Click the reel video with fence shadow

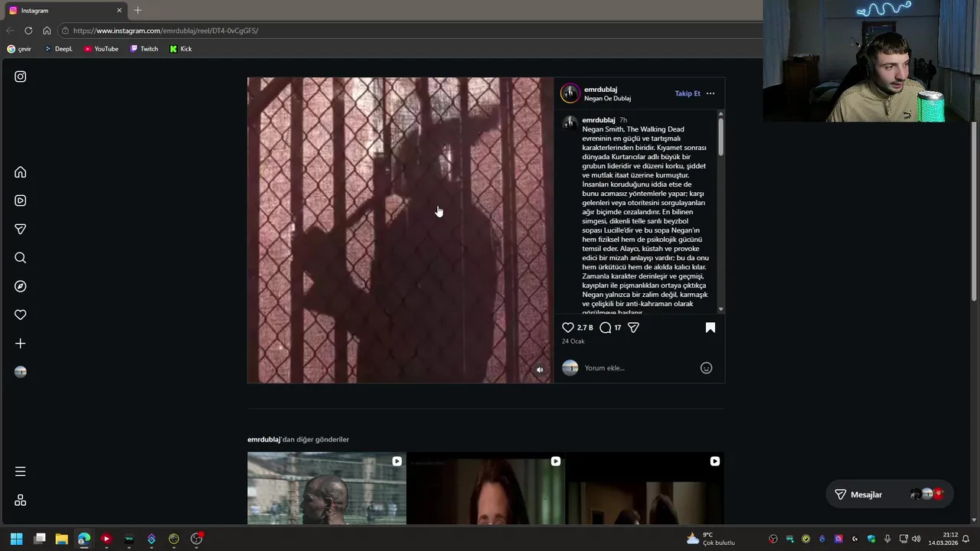(x=400, y=230)
